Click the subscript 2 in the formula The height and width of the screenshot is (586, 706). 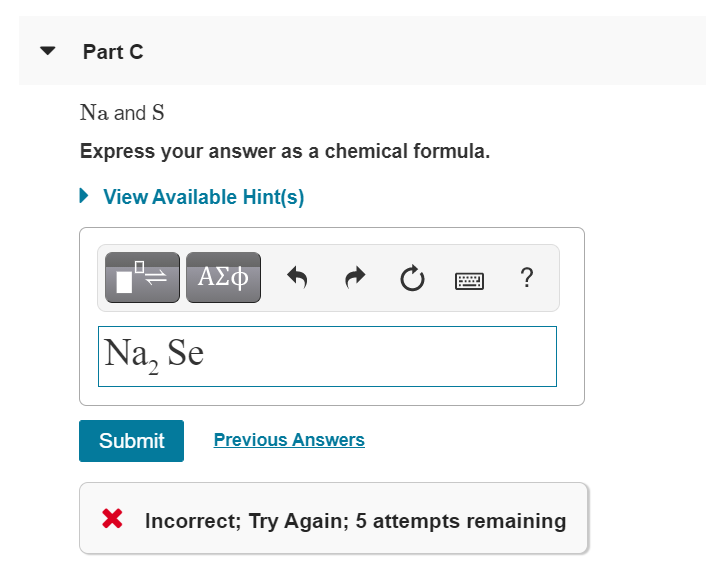click(154, 368)
